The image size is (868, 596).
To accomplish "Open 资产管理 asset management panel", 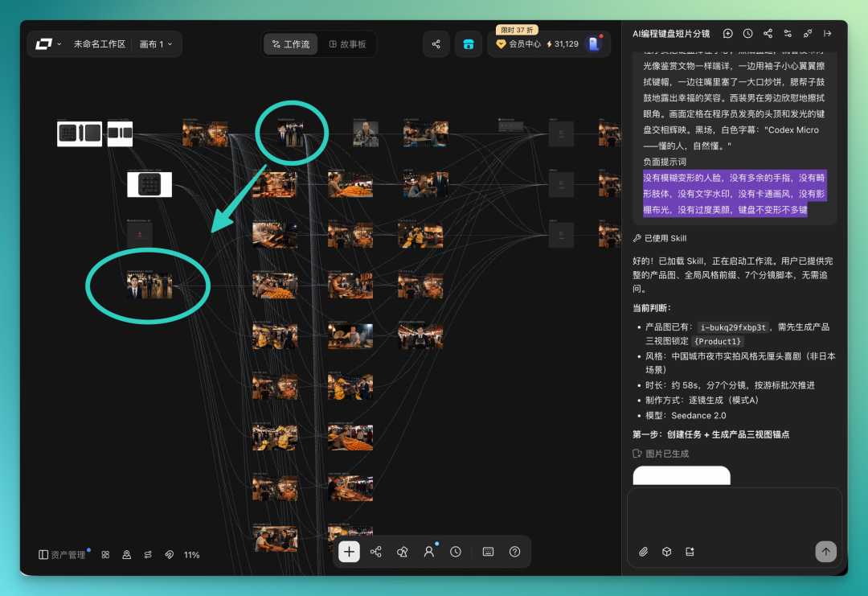I will tap(62, 554).
